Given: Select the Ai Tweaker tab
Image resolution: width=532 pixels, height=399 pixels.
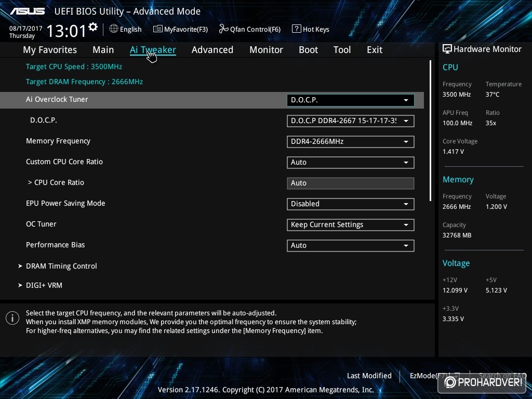Looking at the screenshot, I should pyautogui.click(x=153, y=50).
